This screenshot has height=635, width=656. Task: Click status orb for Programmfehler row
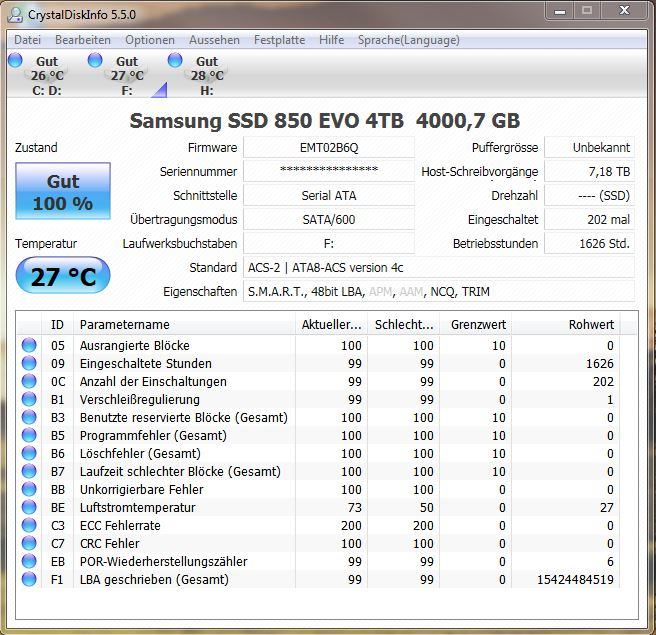coord(29,435)
